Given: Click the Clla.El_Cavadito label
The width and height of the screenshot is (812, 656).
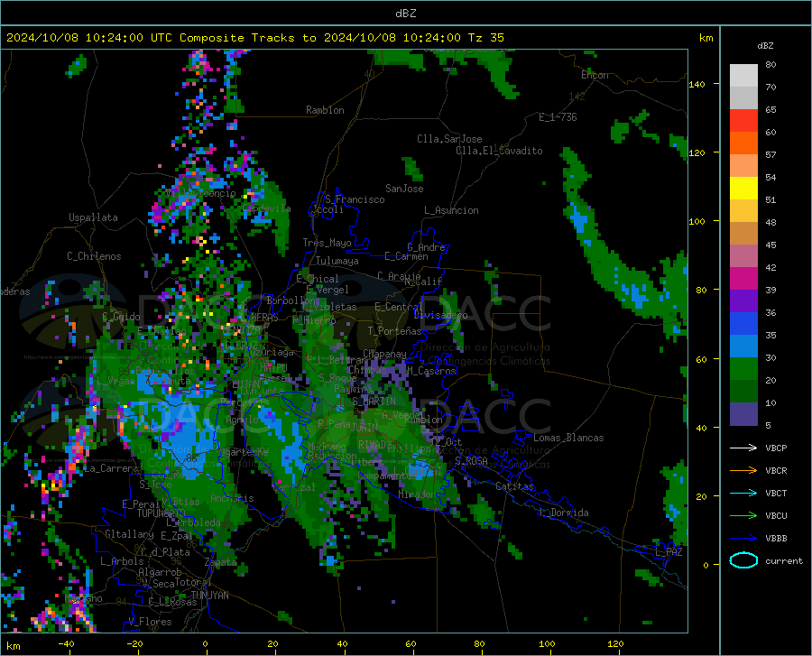Looking at the screenshot, I should pos(499,151).
